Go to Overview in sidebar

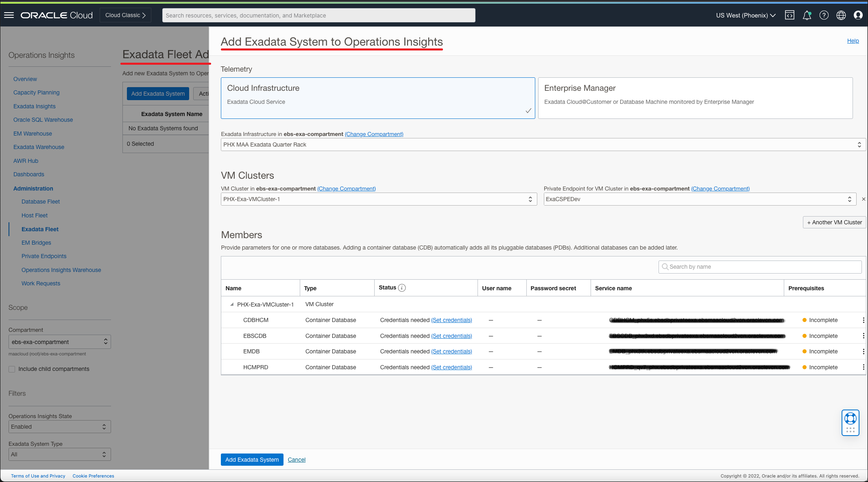click(x=25, y=79)
